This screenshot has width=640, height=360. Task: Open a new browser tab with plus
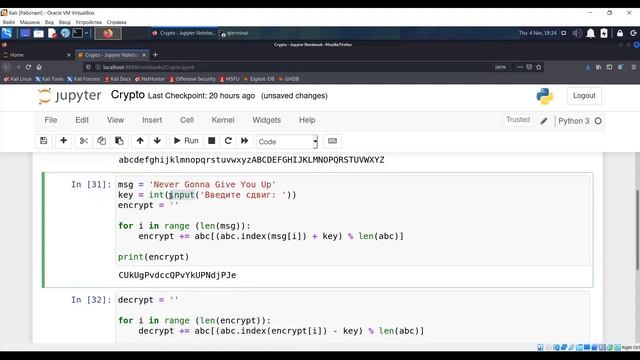pos(155,55)
